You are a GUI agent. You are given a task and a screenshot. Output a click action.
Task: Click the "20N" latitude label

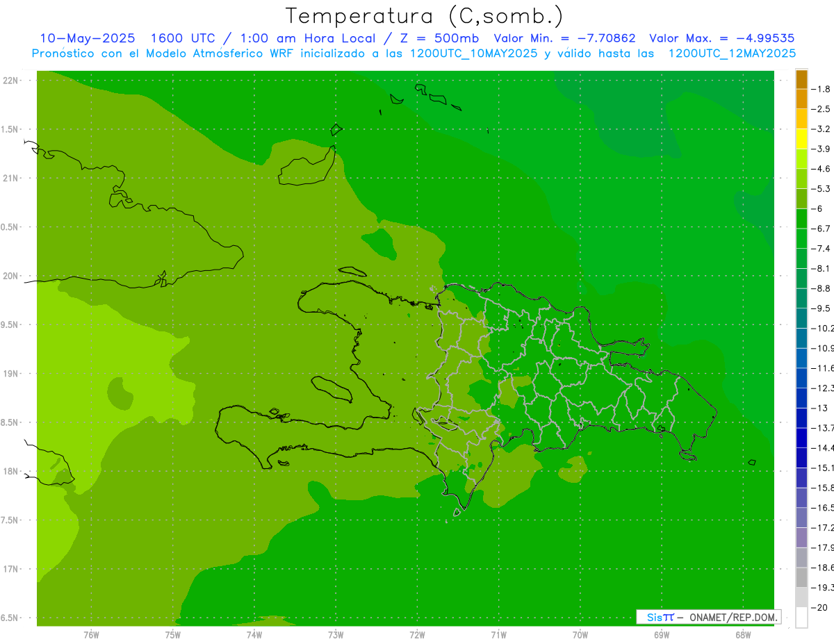tap(12, 276)
